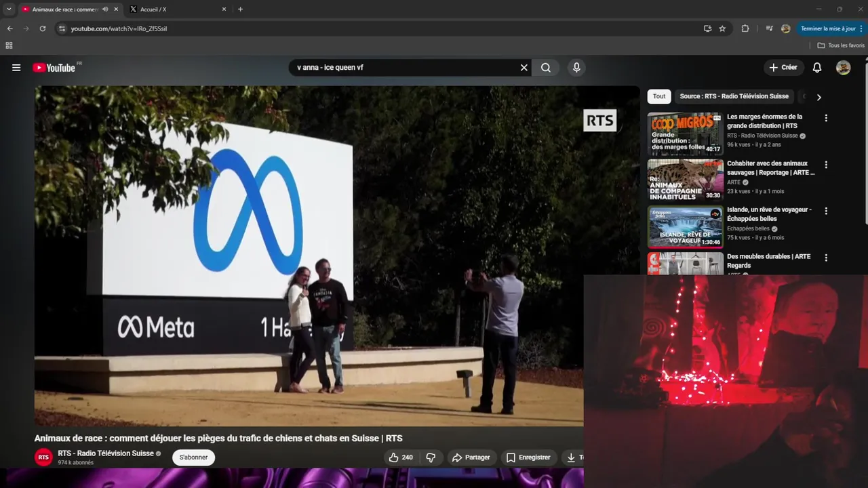Open browser extensions puzzle icon
The width and height of the screenshot is (868, 488).
[745, 28]
